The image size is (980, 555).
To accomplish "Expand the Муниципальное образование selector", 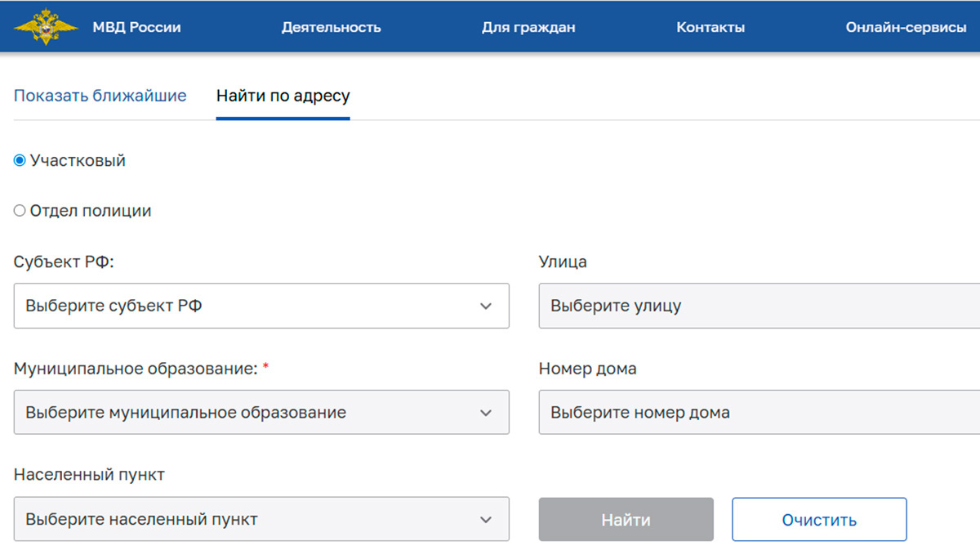I will coord(261,412).
